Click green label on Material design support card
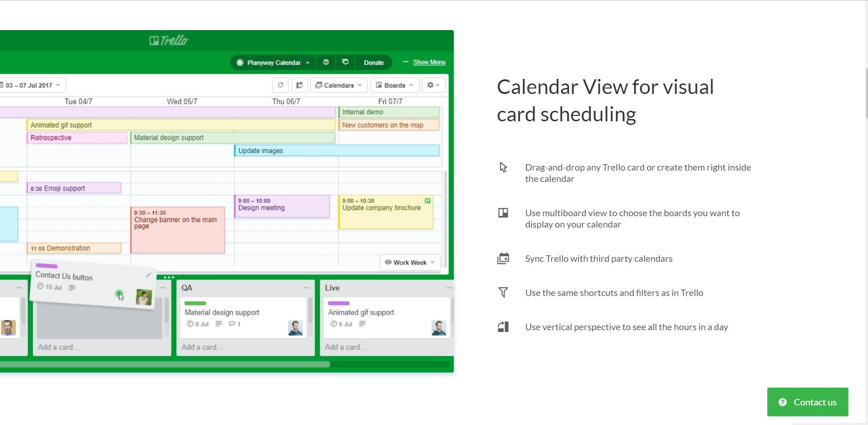The image size is (868, 425). pos(195,303)
